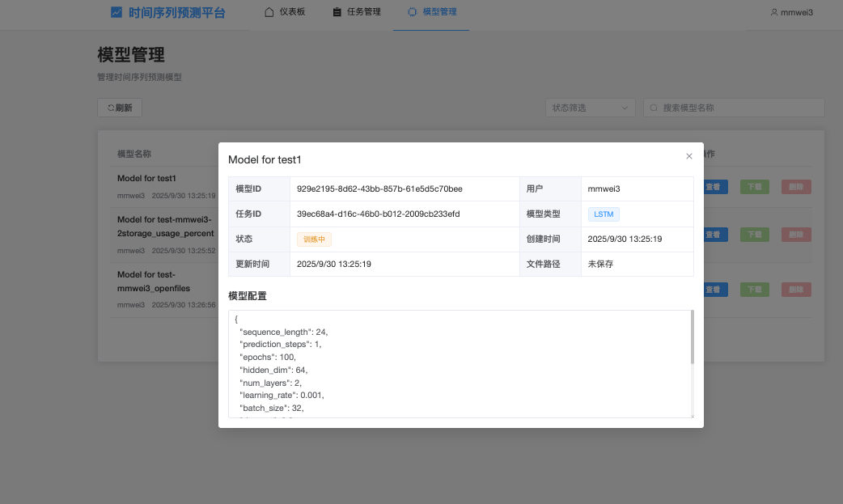Click 下载 for Model for test1
This screenshot has width=843, height=504.
tap(755, 187)
